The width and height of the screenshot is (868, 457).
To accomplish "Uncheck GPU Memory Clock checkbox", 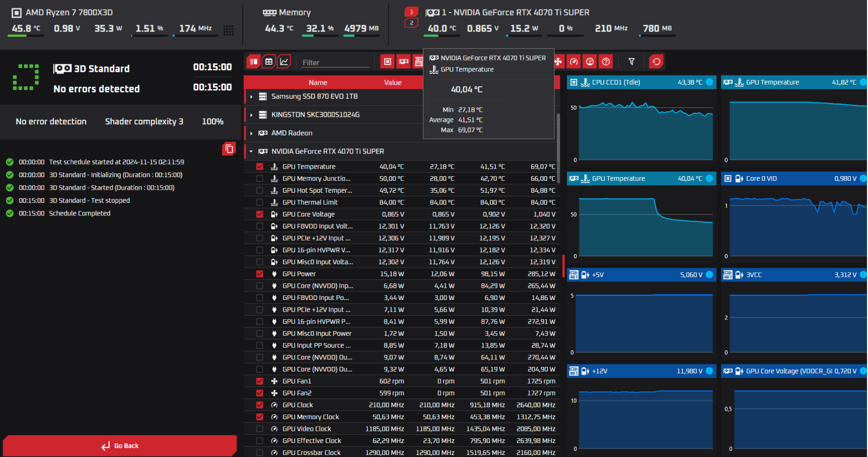I will [260, 417].
